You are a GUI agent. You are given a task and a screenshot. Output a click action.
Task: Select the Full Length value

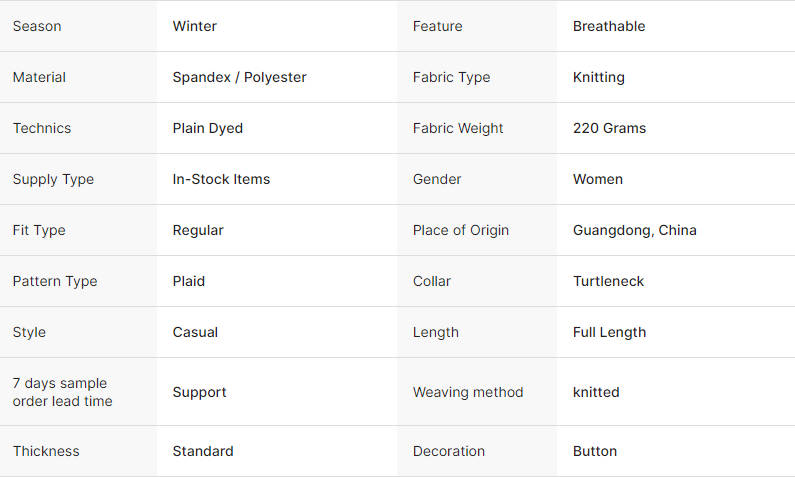point(609,332)
